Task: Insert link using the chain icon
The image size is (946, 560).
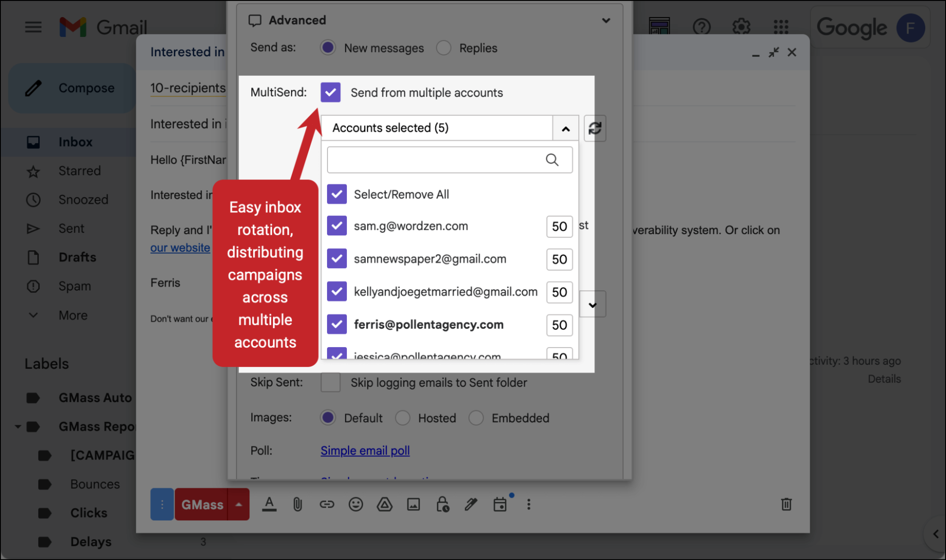Action: pos(327,504)
